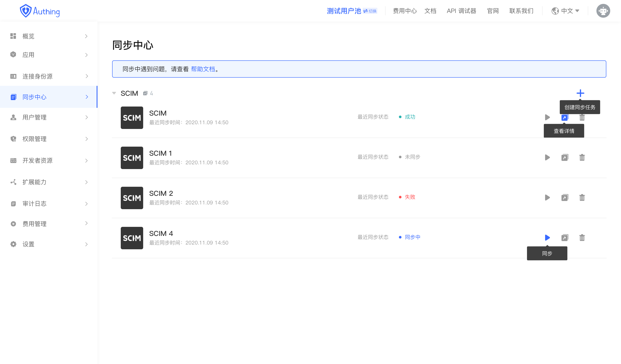The image size is (621, 364).
Task: Click the SCIM 2 thumbnail logo
Action: tap(132, 198)
